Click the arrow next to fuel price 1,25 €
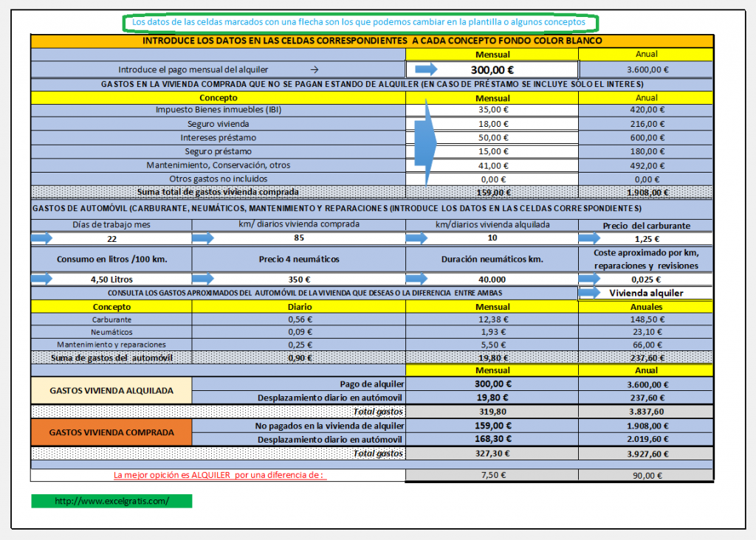The width and height of the screenshot is (756, 540). pos(590,238)
